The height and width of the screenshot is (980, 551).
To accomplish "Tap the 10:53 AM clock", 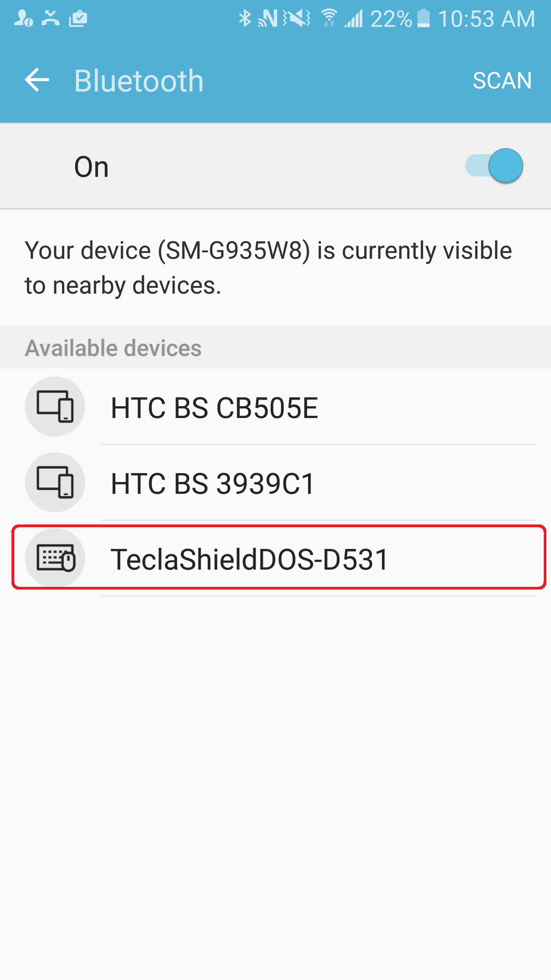I will [x=486, y=19].
